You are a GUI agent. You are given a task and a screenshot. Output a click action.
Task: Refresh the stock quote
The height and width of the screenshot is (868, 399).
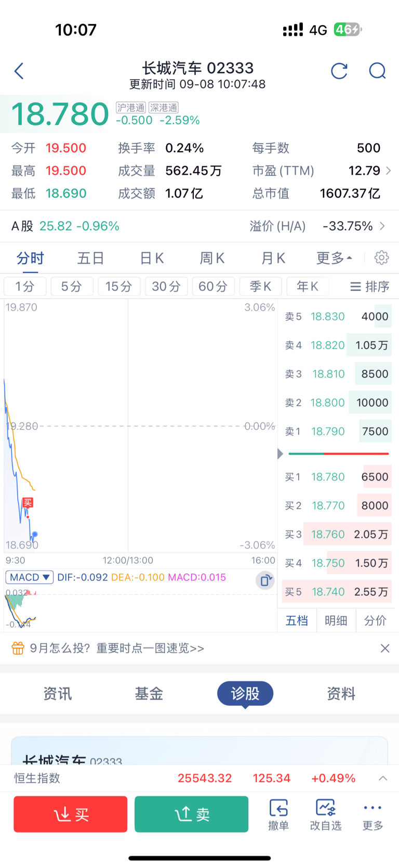pyautogui.click(x=339, y=71)
